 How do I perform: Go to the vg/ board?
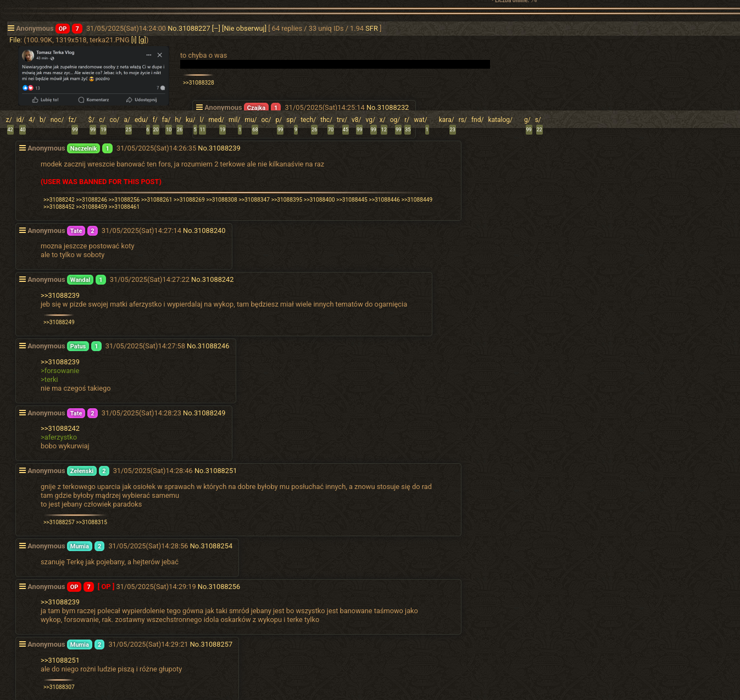coord(370,120)
